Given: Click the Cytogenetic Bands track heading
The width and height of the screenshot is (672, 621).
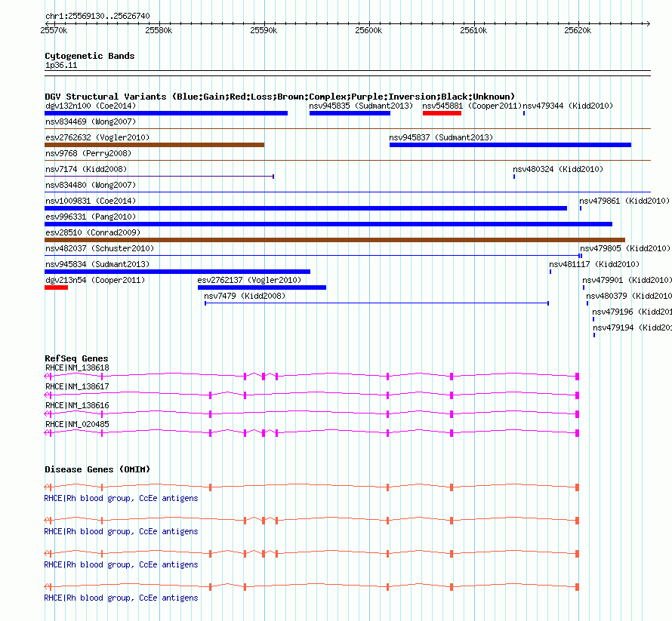Looking at the screenshot, I should (90, 56).
